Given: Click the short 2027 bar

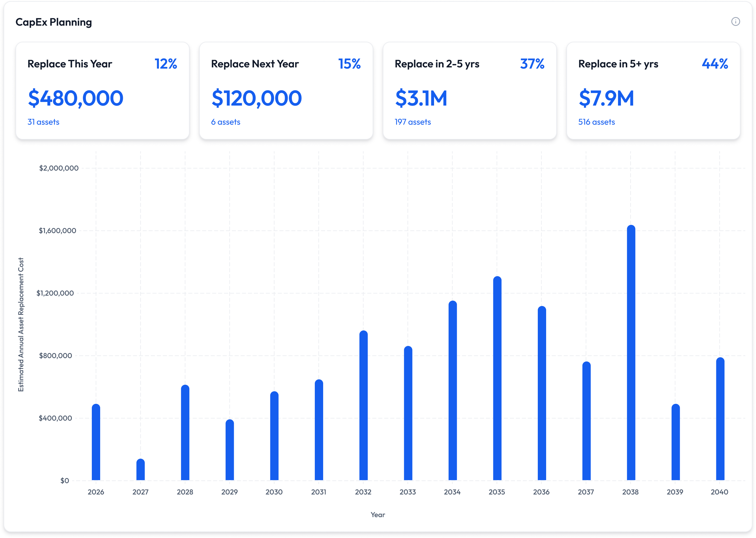Looking at the screenshot, I should (x=140, y=470).
